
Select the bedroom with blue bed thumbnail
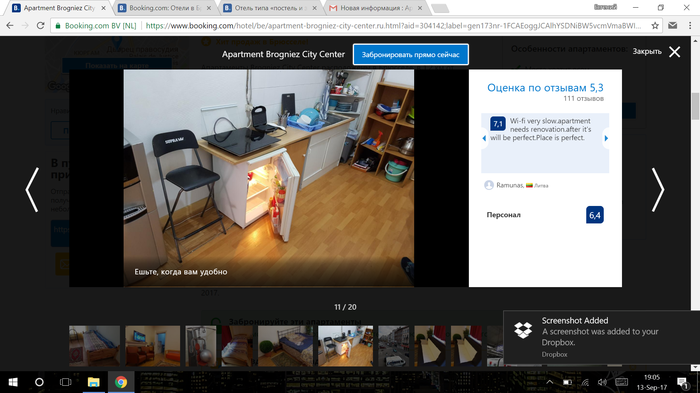click(285, 346)
